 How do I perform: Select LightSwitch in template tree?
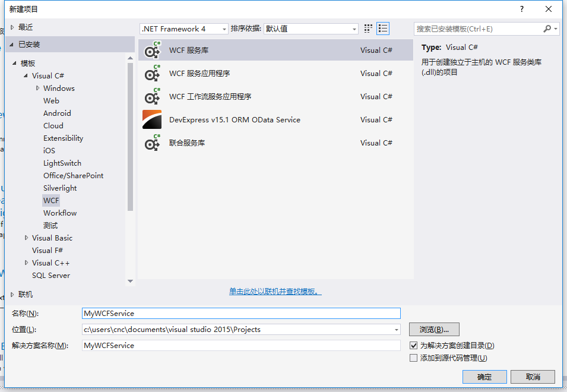(x=62, y=163)
